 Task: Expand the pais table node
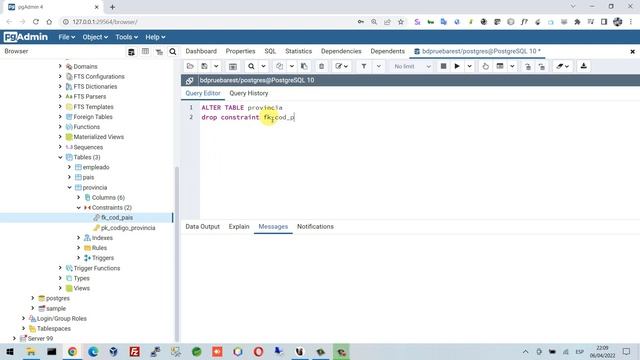coord(69,177)
